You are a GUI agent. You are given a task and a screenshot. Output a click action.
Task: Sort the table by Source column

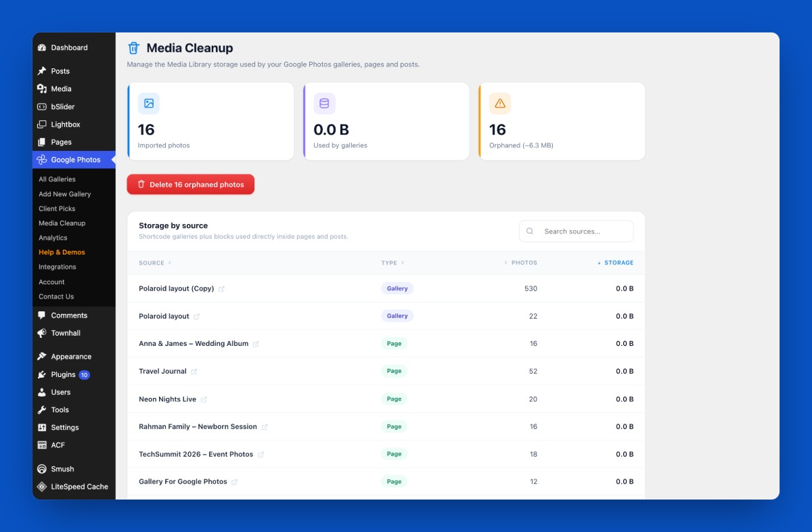[155, 263]
